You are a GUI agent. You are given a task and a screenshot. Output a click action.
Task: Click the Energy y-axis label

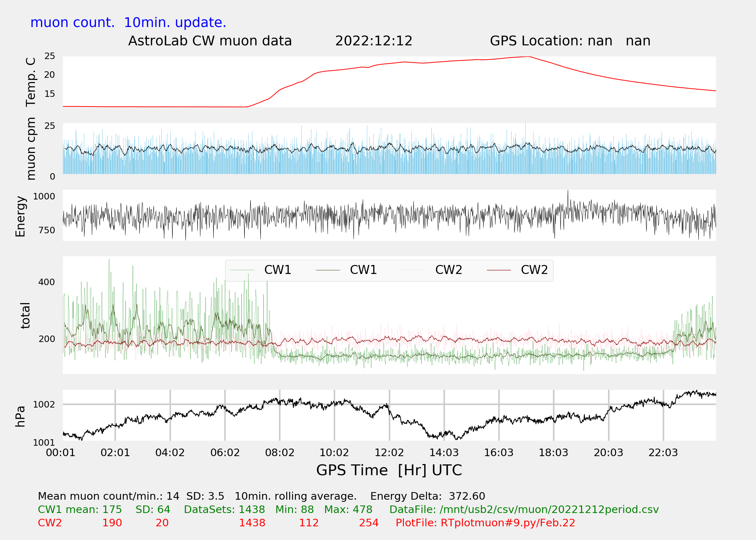pyautogui.click(x=21, y=216)
